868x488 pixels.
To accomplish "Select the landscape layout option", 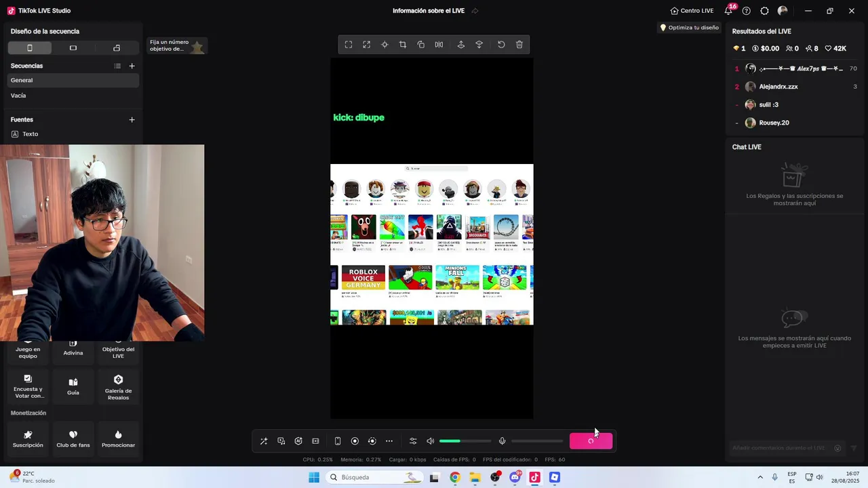I will point(73,48).
